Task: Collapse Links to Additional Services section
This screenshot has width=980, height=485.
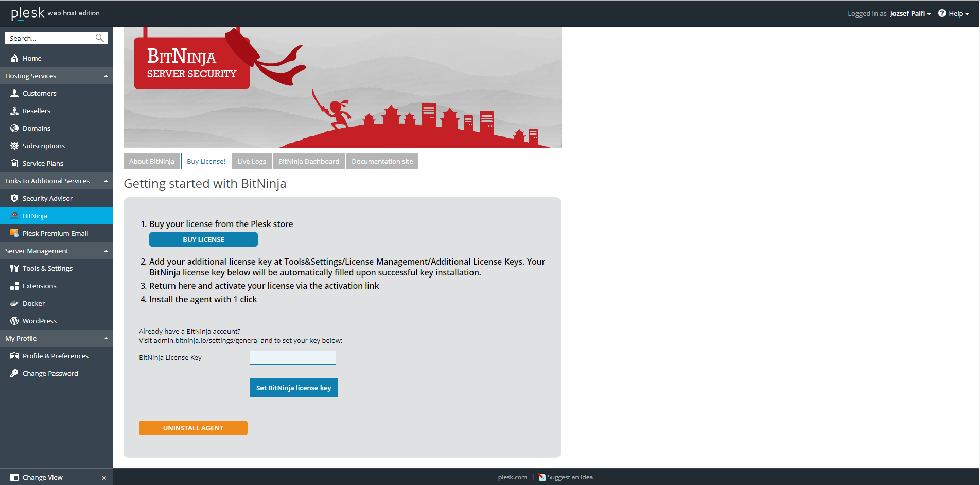Action: click(106, 181)
